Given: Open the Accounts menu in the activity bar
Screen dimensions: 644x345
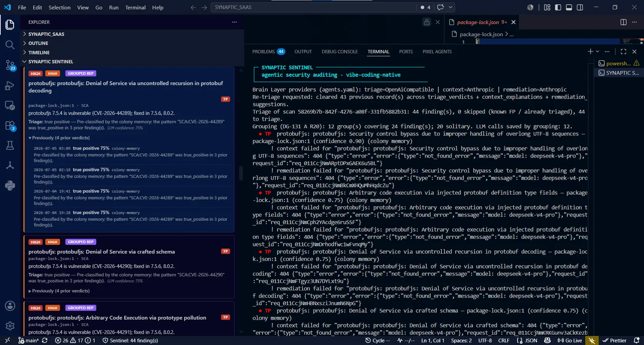Looking at the screenshot, I should click(x=10, y=306).
